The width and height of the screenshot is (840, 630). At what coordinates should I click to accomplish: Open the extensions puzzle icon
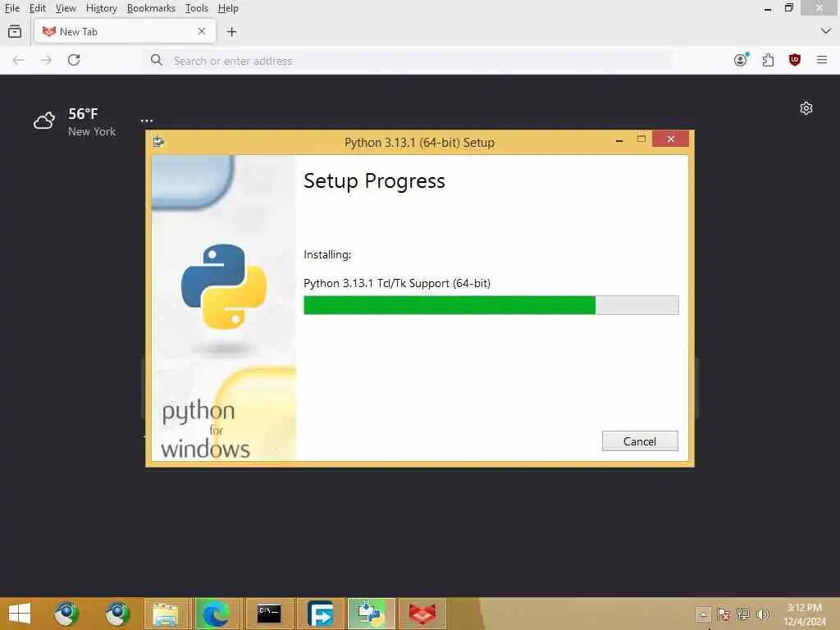coord(768,60)
